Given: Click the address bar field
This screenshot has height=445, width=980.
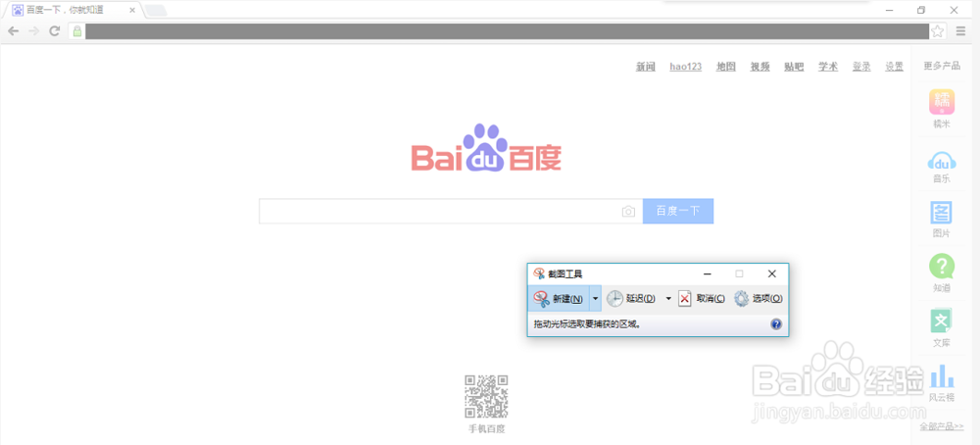Looking at the screenshot, I should click(x=507, y=31).
